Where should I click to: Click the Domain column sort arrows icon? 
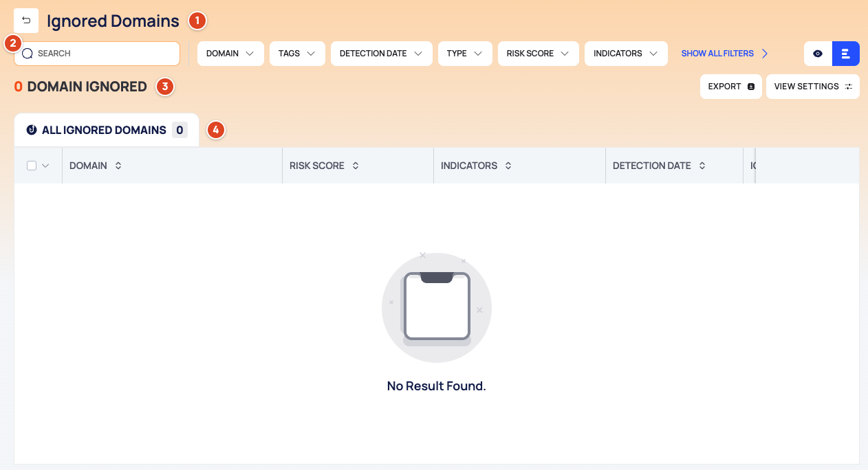coord(118,166)
